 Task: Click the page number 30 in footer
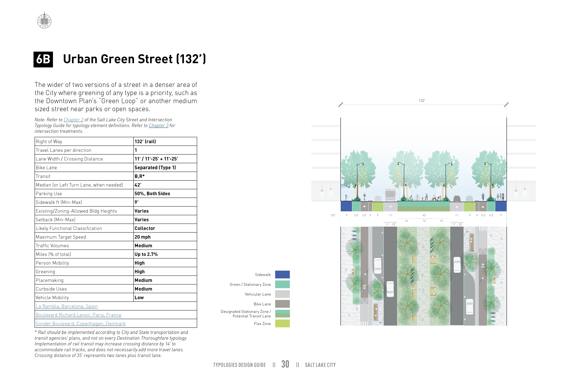(285, 364)
